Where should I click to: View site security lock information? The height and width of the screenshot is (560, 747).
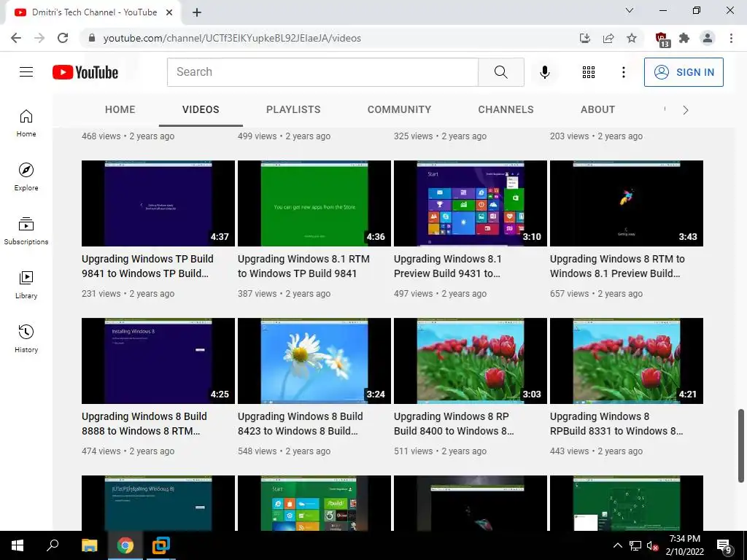coord(92,38)
